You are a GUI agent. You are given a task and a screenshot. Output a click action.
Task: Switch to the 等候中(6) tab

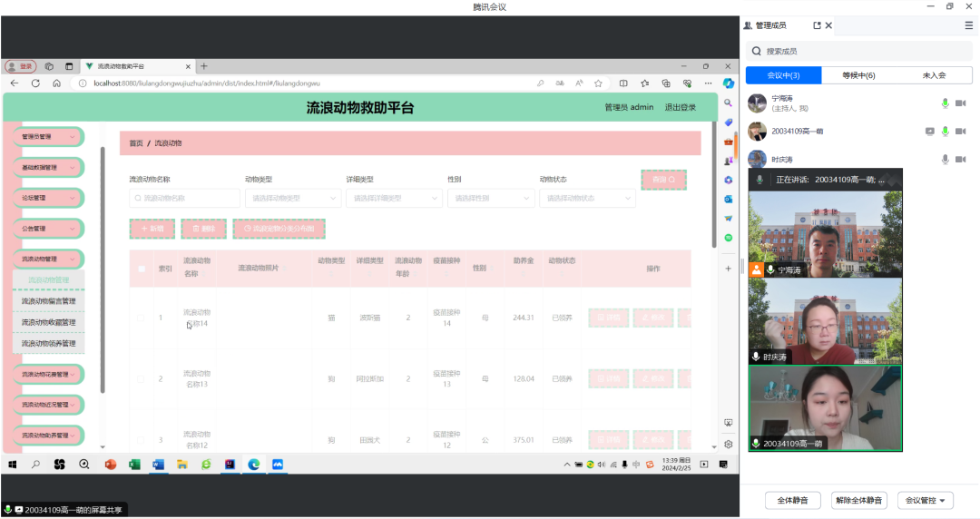858,75
